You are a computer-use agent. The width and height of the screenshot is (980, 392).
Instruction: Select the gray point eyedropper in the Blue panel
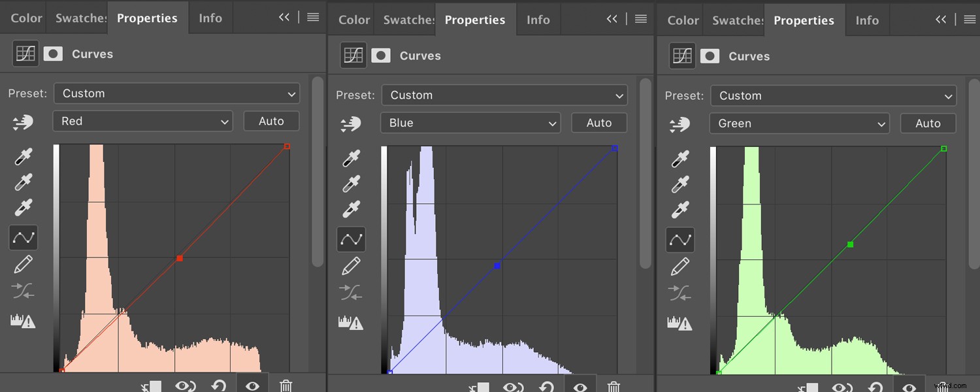[x=351, y=184]
